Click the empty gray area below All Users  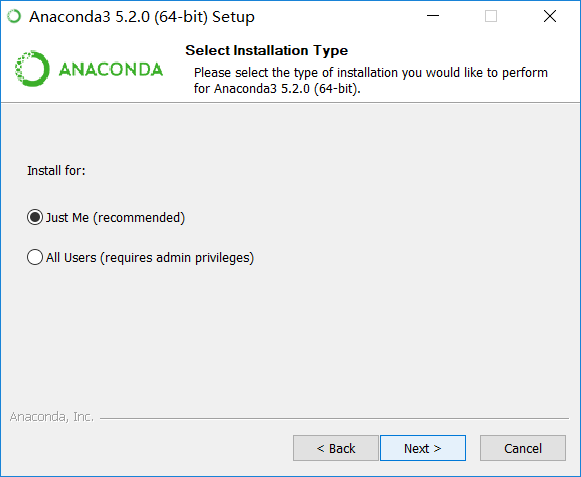coord(290,334)
